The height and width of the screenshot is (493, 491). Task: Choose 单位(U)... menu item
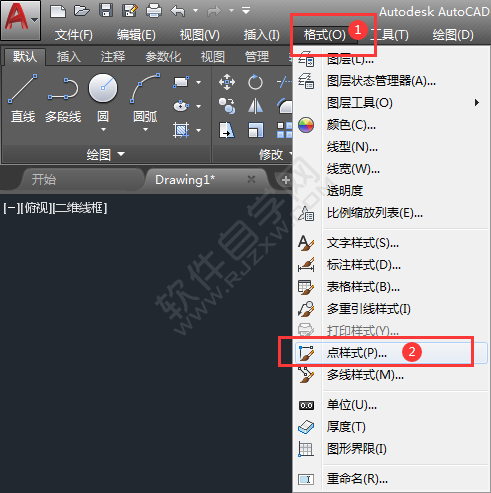390,405
